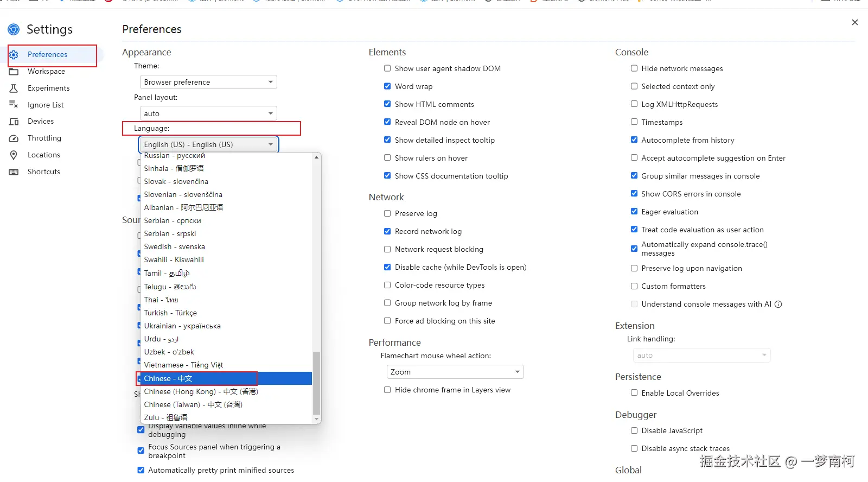Click the Throttling gauge icon
868x482 pixels.
(14, 138)
